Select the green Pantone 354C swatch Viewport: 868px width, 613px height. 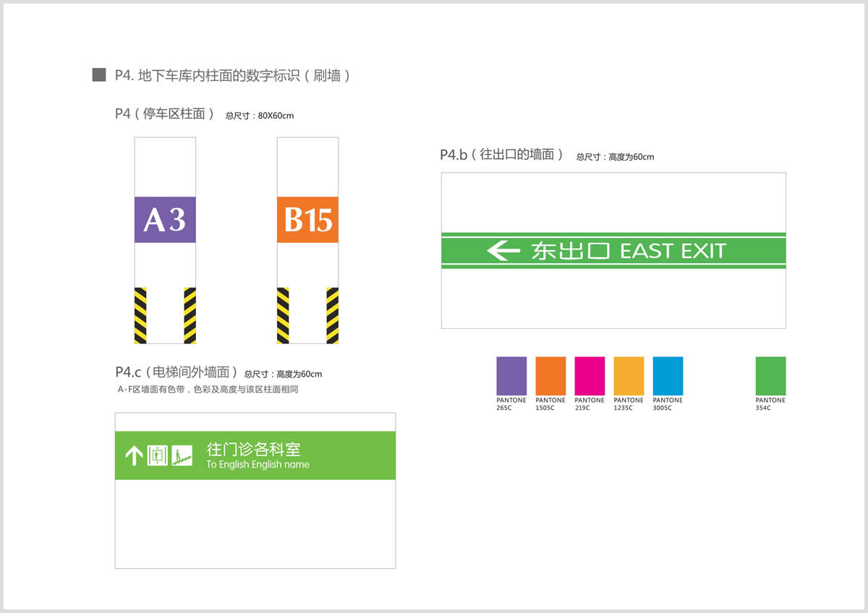[770, 376]
